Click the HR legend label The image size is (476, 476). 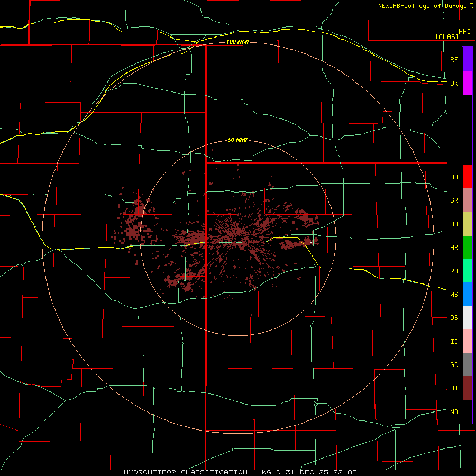(x=454, y=248)
